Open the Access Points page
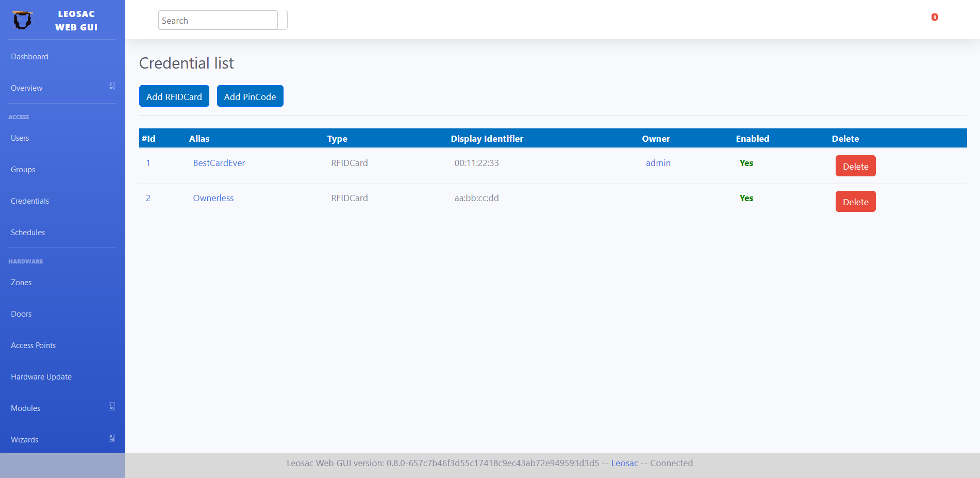The height and width of the screenshot is (478, 980). pos(33,345)
